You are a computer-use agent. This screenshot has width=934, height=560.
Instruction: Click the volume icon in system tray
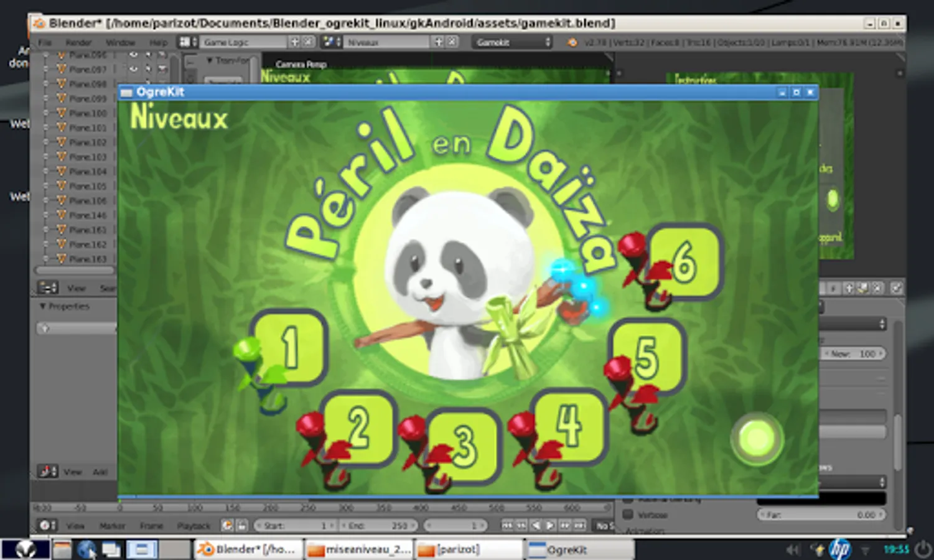(793, 549)
